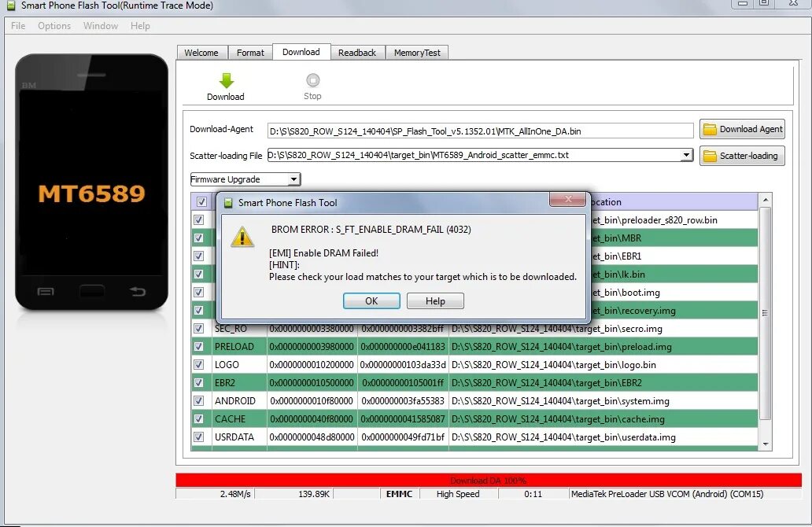Toggle checkbox for the MBR row
This screenshot has height=527, width=812.
pyautogui.click(x=198, y=238)
